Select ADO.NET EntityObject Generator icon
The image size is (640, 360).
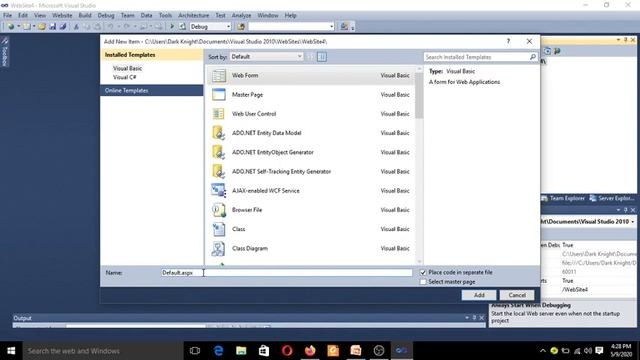(x=219, y=152)
